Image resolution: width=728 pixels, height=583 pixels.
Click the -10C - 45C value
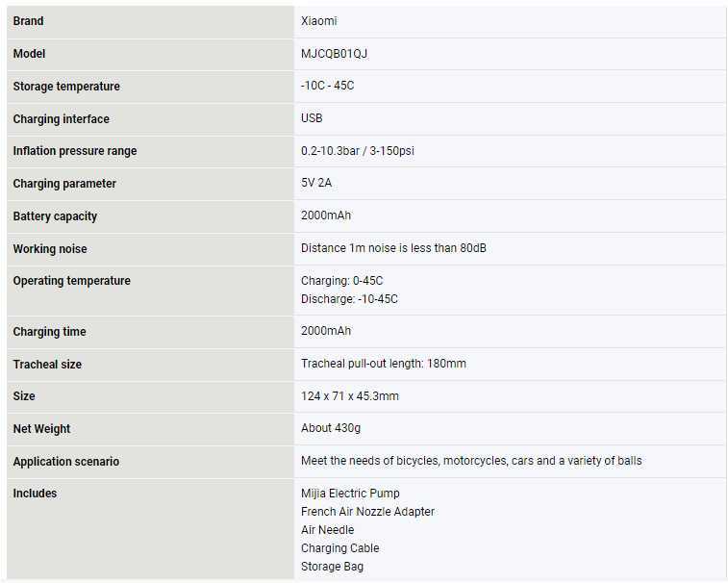pos(327,87)
